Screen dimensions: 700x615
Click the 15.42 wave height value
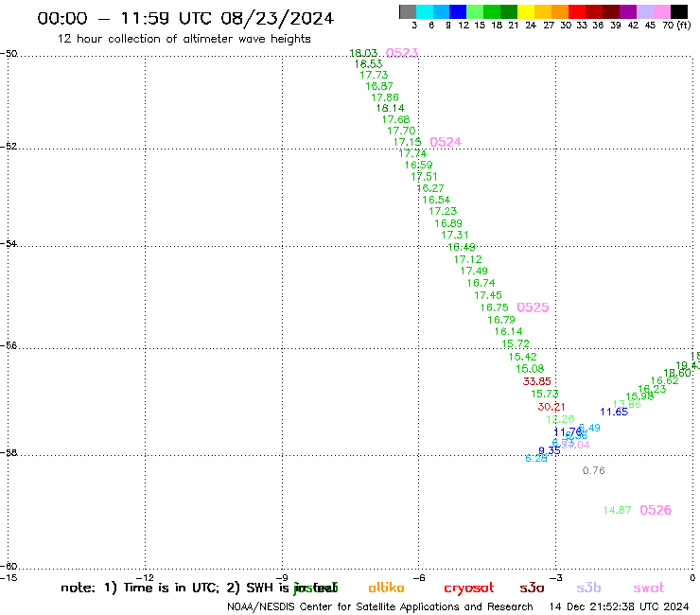(523, 357)
